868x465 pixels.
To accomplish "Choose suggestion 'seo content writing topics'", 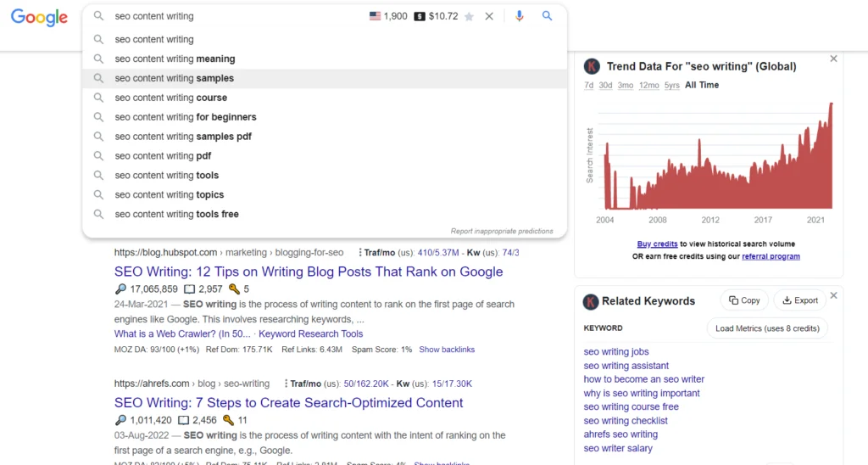I will coord(325,194).
